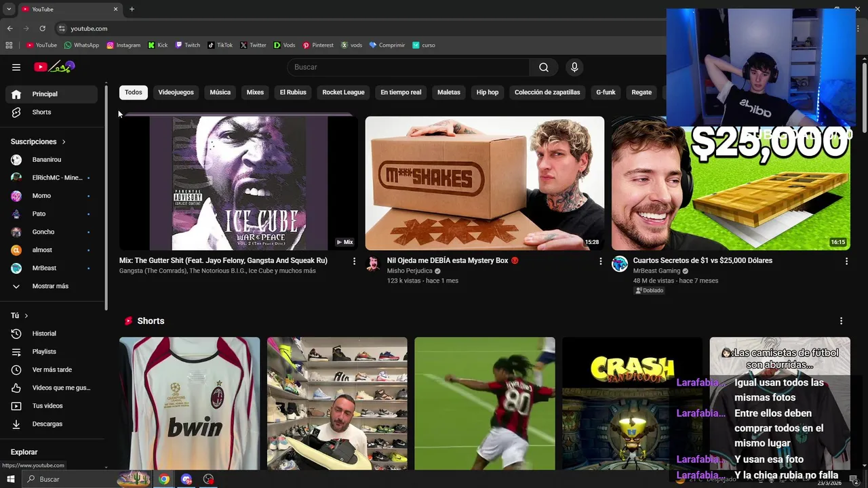Open Videos que me gustan

point(52,388)
